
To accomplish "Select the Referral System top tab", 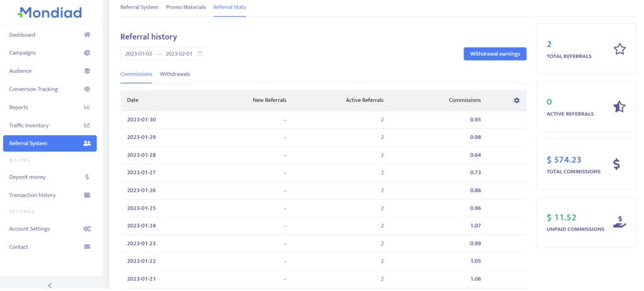I will [x=140, y=8].
